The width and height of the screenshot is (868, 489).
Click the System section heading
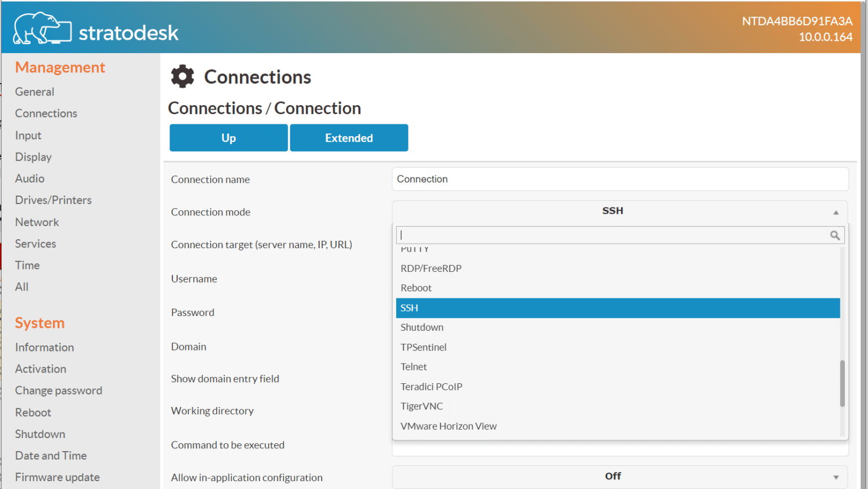[x=40, y=323]
